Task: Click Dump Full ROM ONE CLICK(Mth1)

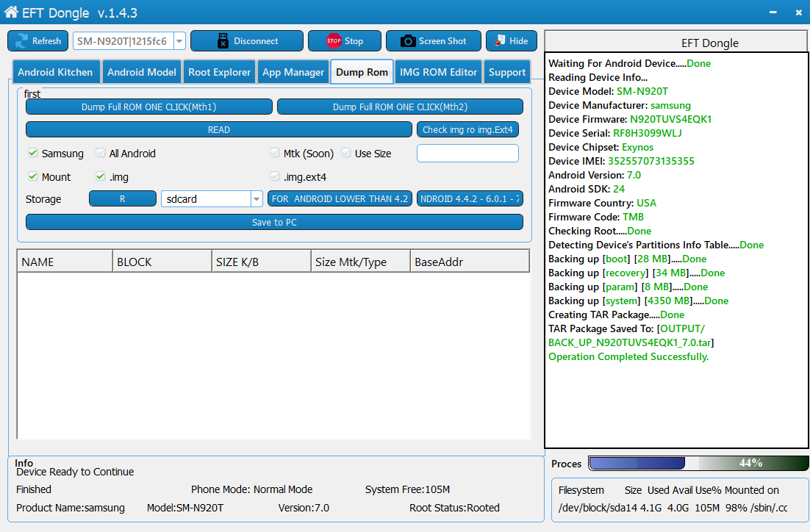Action: pyautogui.click(x=148, y=107)
